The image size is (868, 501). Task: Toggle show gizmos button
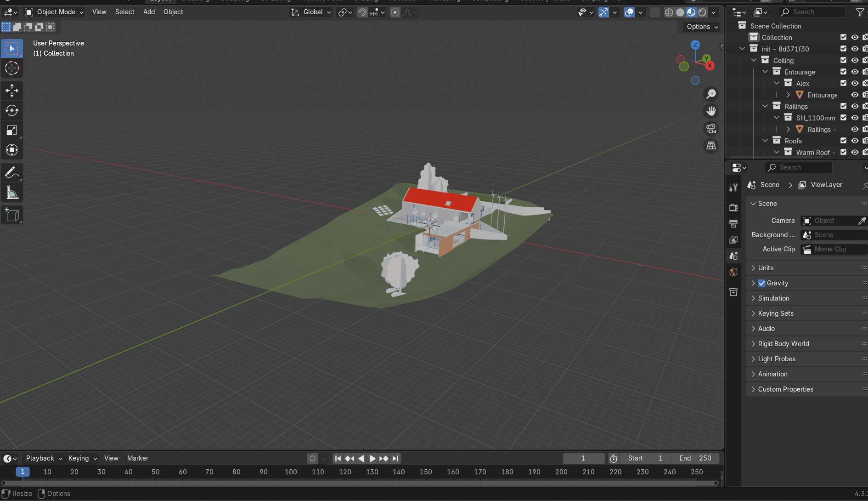(x=603, y=12)
